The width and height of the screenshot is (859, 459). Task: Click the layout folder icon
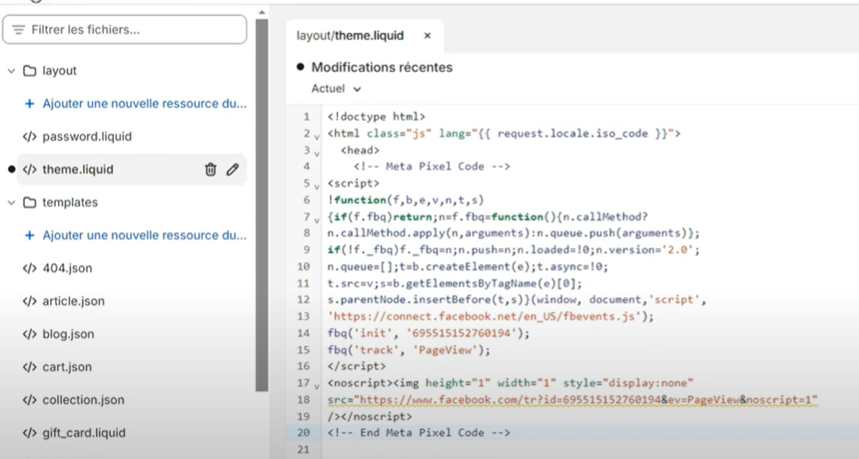click(30, 71)
